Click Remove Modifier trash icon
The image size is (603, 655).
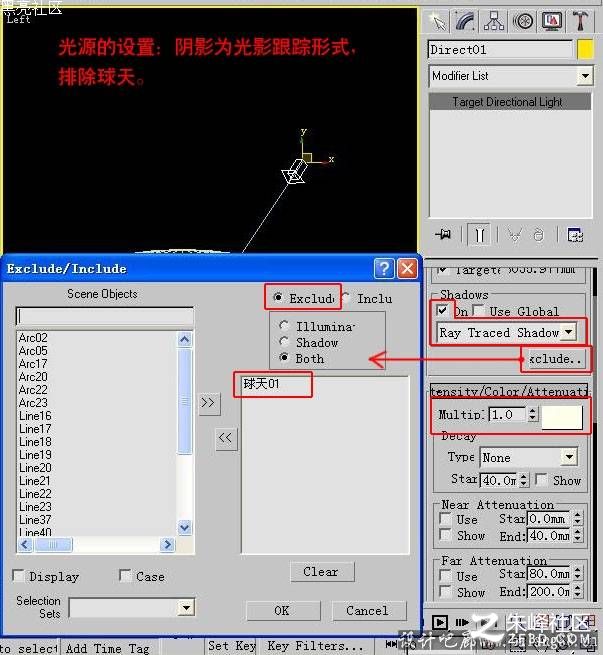point(538,236)
